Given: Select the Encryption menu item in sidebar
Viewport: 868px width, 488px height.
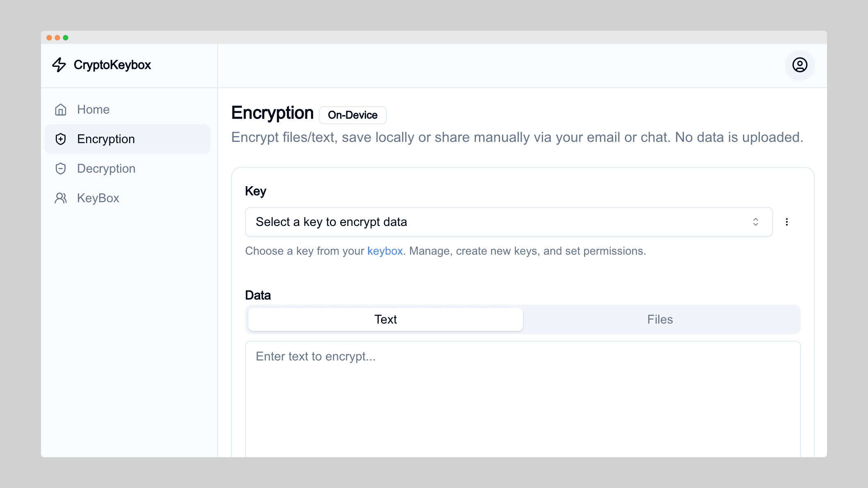Looking at the screenshot, I should tap(127, 139).
